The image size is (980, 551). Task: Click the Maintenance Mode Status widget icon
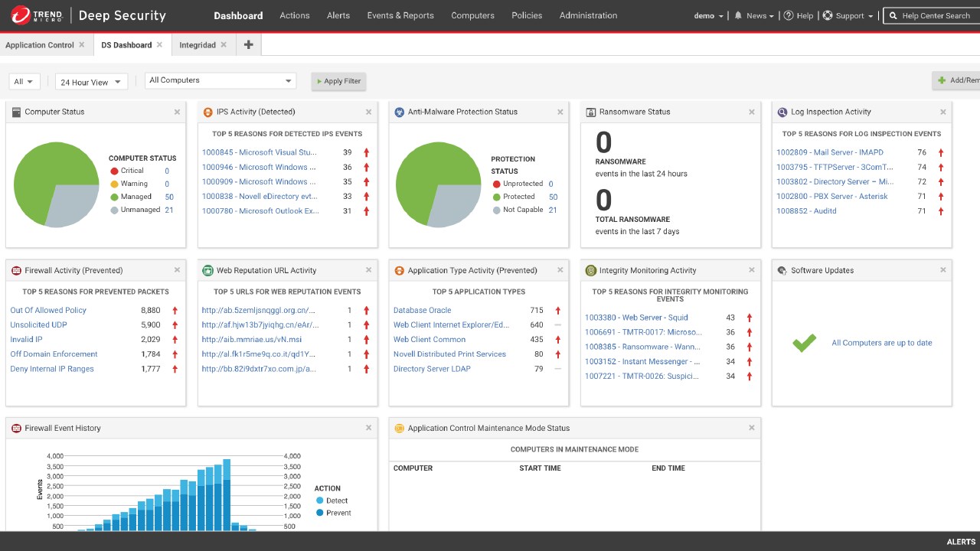(399, 428)
